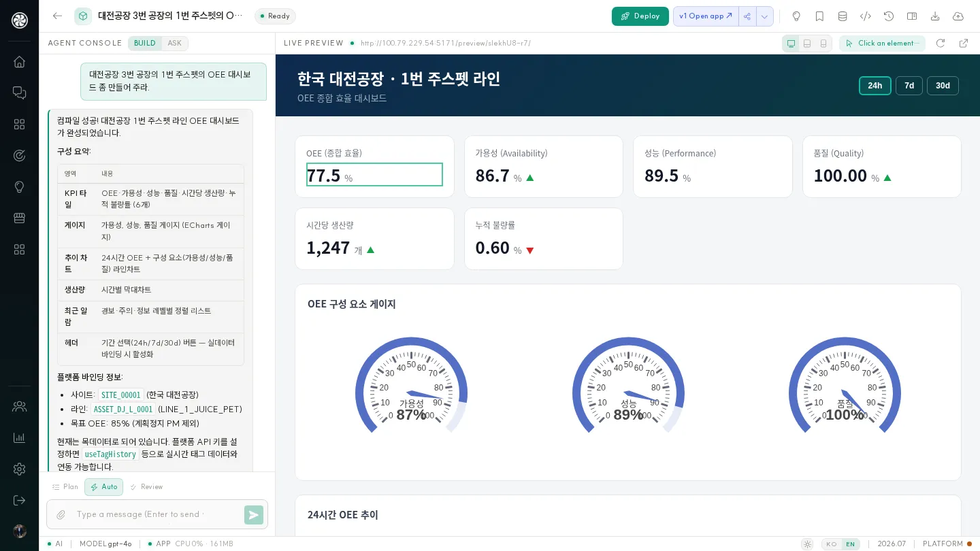Image resolution: width=980 pixels, height=551 pixels.
Task: Open the version history clock icon
Action: 889,16
